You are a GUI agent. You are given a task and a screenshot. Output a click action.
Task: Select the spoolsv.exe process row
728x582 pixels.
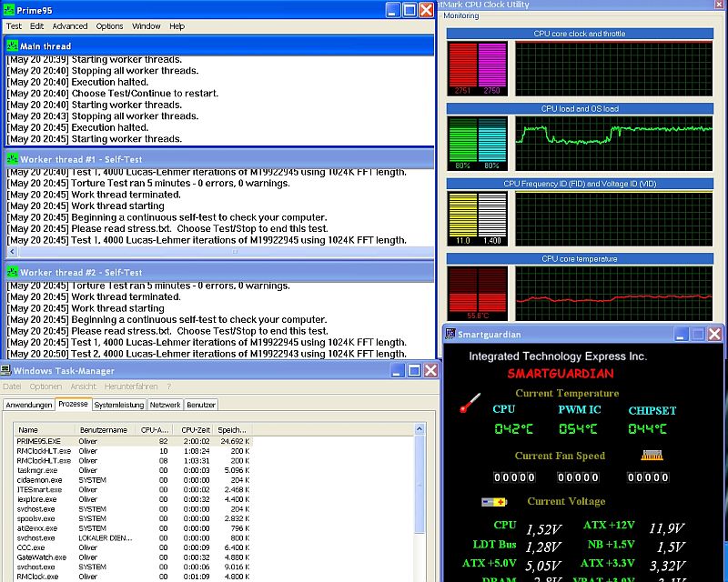134,518
